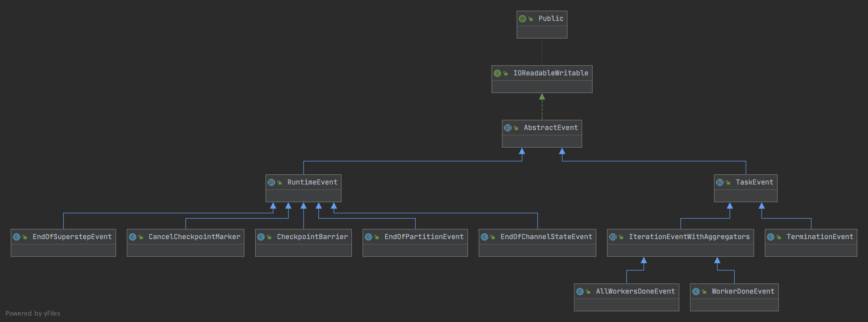Select the EndOfPartitionEvent class label
Image resolution: width=868 pixels, height=322 pixels.
point(424,237)
